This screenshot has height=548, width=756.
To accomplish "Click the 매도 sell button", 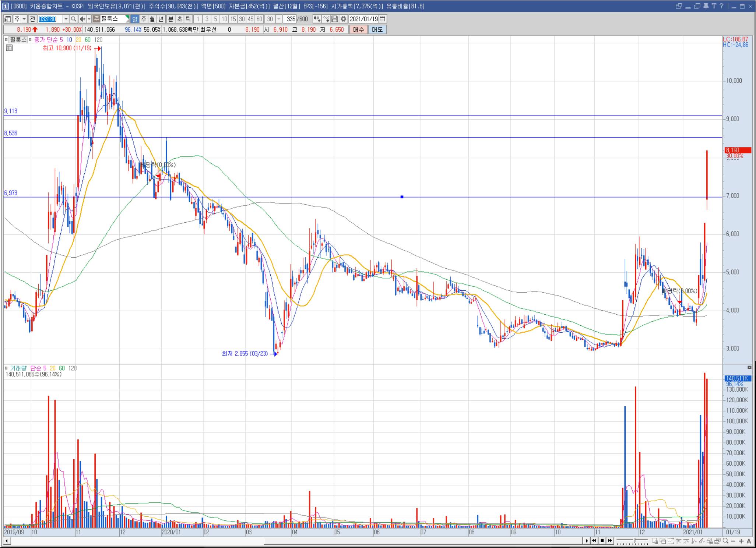I will click(377, 29).
